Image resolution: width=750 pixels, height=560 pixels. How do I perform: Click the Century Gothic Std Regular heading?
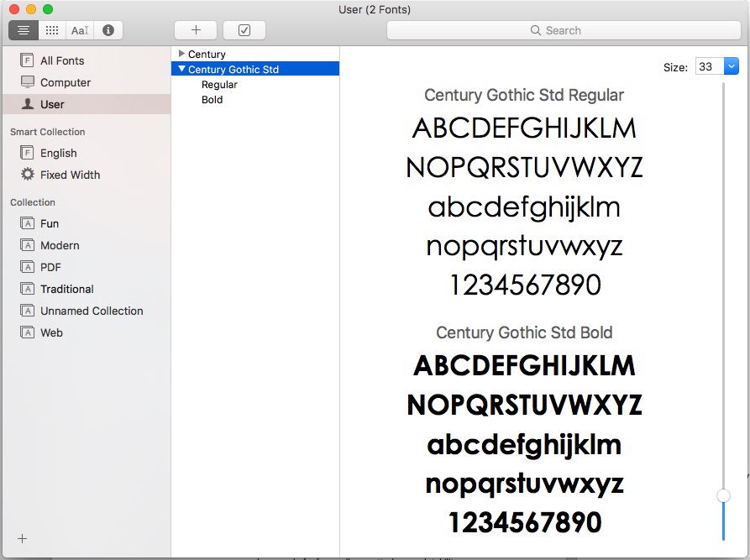[524, 95]
